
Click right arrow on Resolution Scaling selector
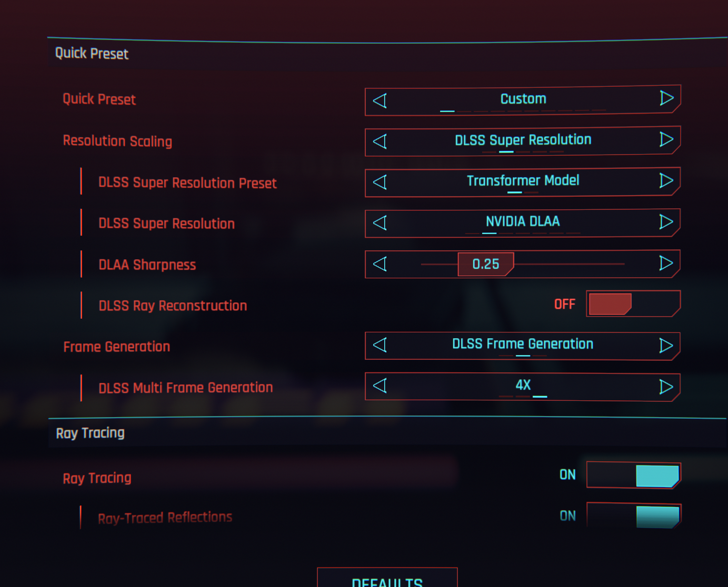(666, 139)
